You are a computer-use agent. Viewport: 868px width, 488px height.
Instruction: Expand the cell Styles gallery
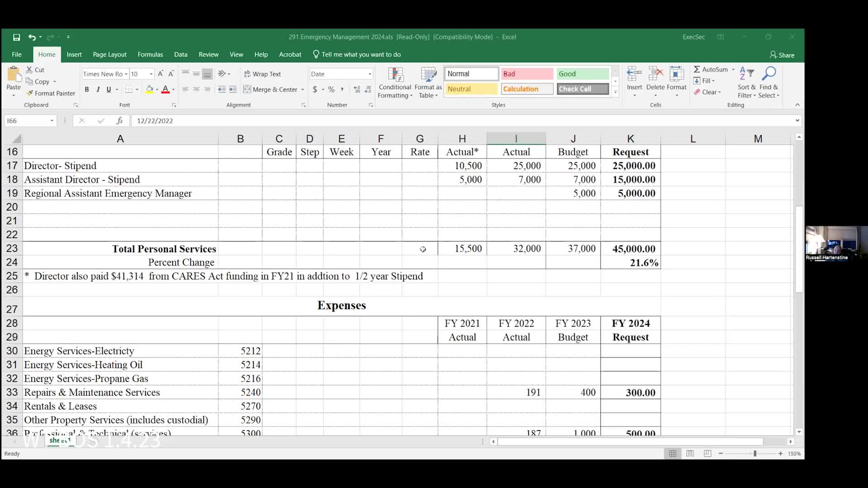pos(615,92)
